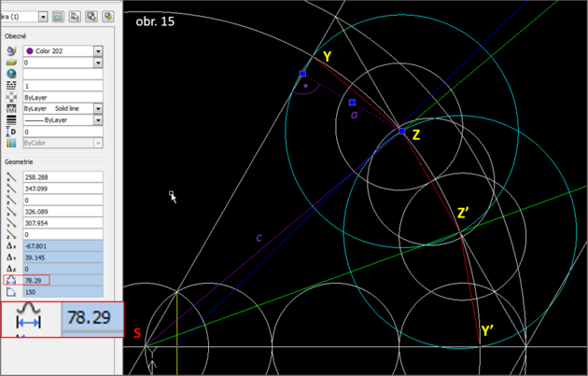Screen dimensions: 588x376
Task: Select Delta Y value 39.145
Action: tap(63, 258)
